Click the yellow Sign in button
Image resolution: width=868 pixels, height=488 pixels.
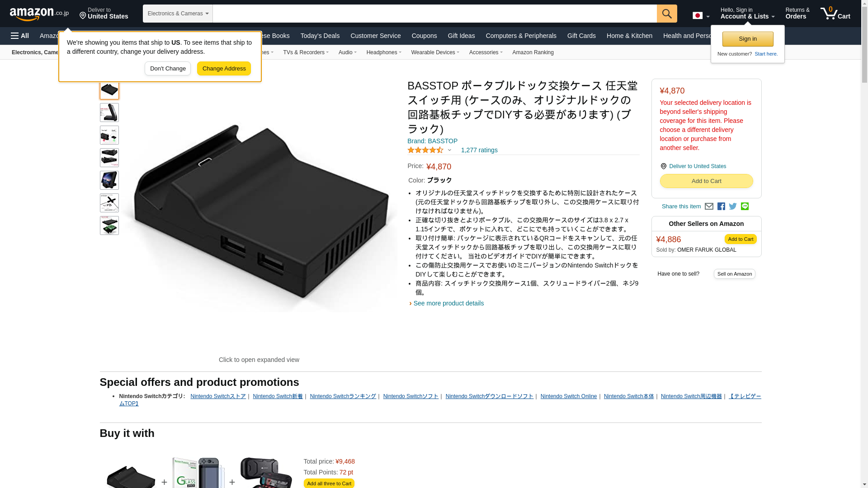tap(748, 39)
